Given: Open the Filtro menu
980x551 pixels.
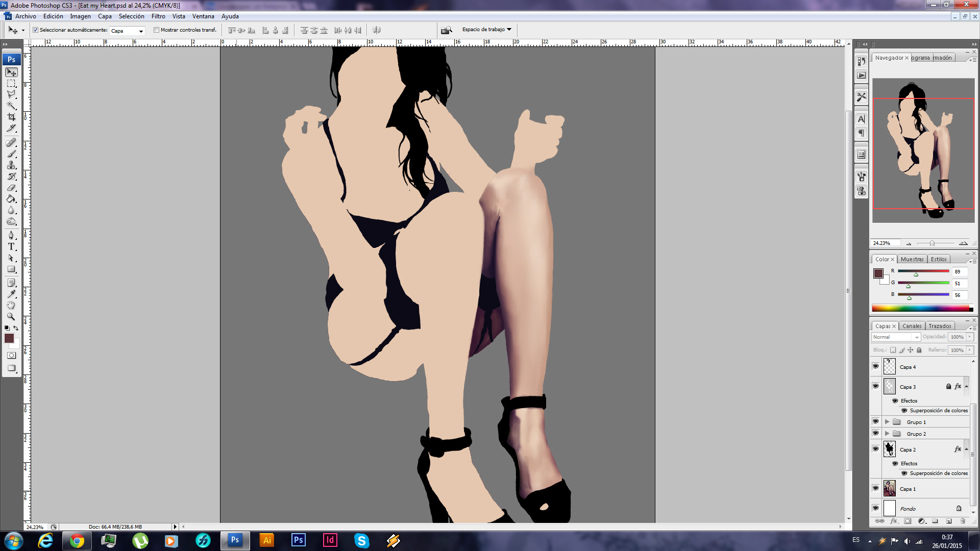Looking at the screenshot, I should [x=158, y=16].
